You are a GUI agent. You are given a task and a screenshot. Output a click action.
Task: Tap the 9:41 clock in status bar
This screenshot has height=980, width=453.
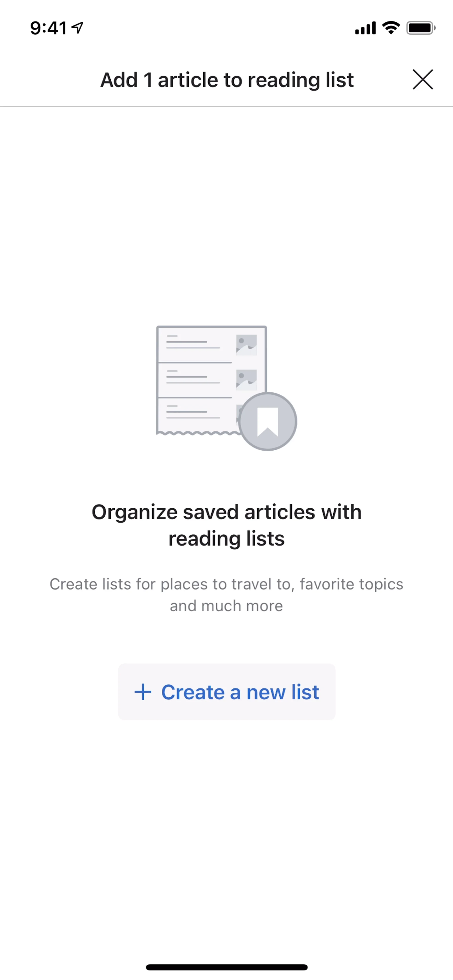[x=49, y=28]
